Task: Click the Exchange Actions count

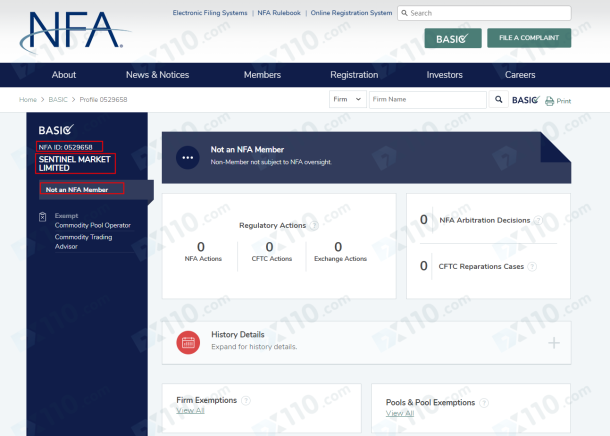Action: (338, 247)
